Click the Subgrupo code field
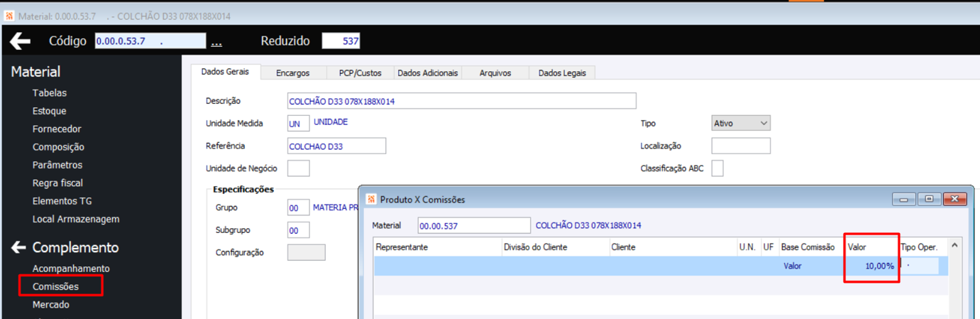 298,230
